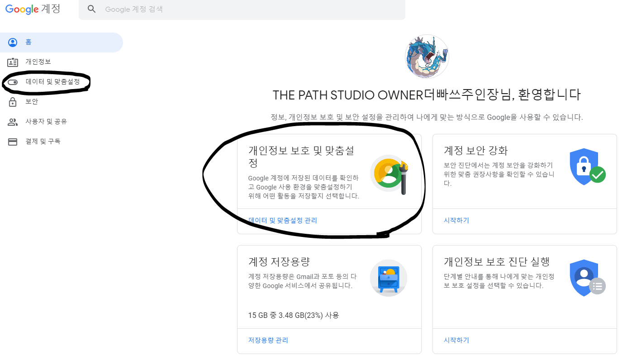632x364 pixels.
Task: Click 시작하기 under 계정 보안 강화
Action: click(x=456, y=221)
